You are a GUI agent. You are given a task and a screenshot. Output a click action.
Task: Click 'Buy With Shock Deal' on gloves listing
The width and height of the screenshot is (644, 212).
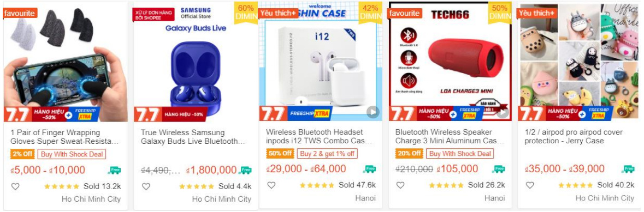72,155
